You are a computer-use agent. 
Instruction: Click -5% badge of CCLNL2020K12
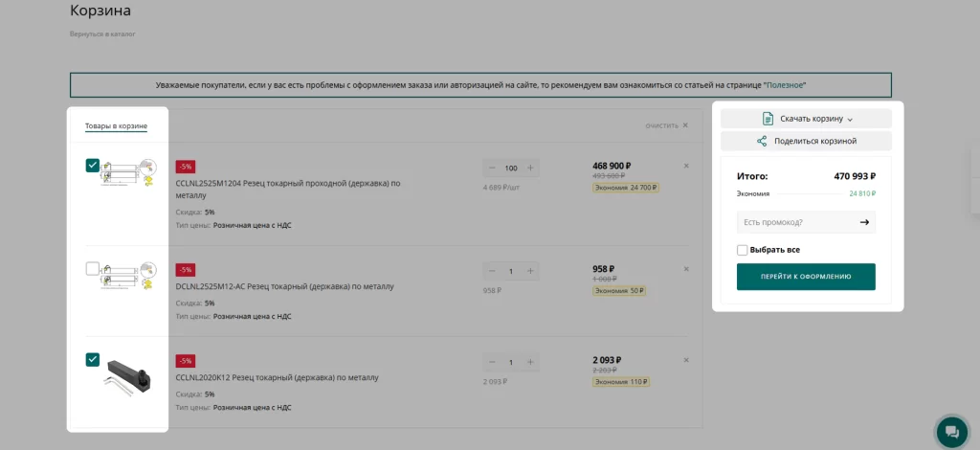coord(186,361)
